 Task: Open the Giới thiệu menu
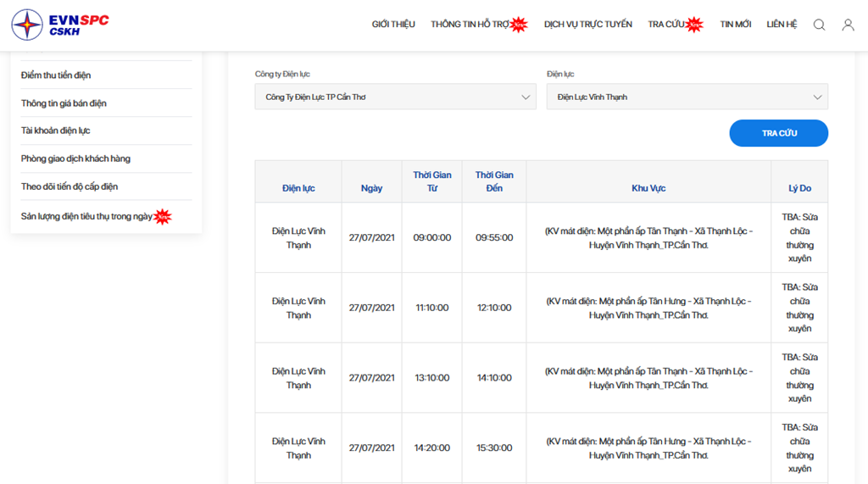(393, 25)
